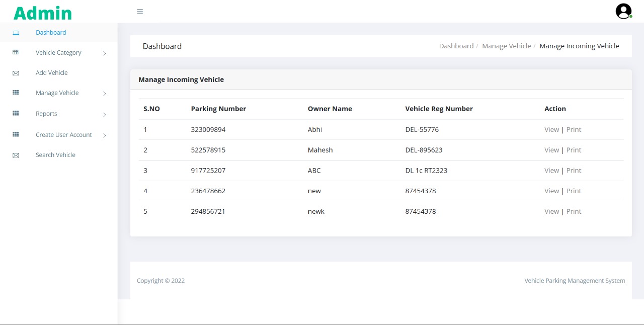Expand the Vehicle Category chevron
Viewport: 644px width, 325px height.
pos(105,53)
